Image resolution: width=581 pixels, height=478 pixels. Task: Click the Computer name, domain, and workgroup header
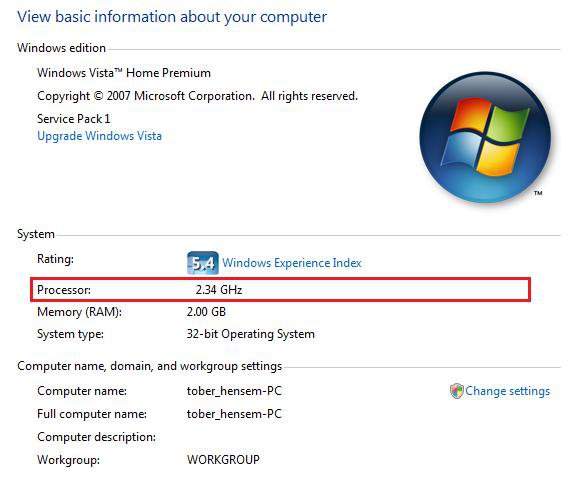coord(149,366)
